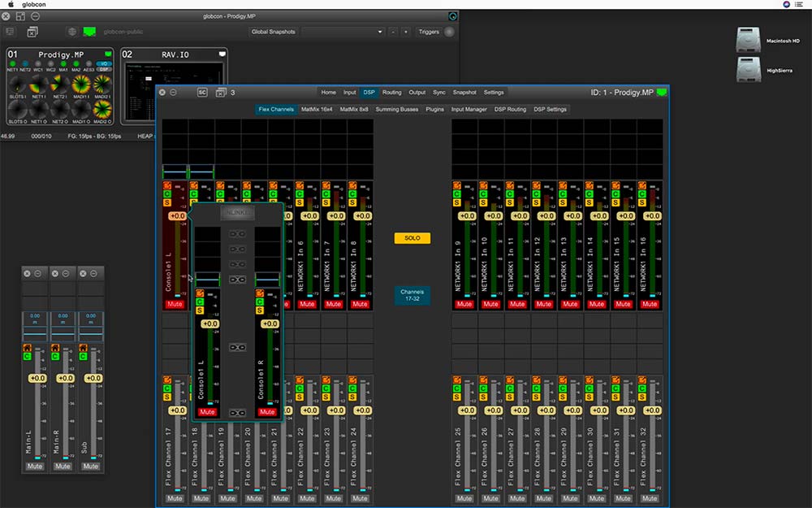812x508 pixels.
Task: Toggle green C button on NETWORK1 In 8
Action: [x=352, y=194]
